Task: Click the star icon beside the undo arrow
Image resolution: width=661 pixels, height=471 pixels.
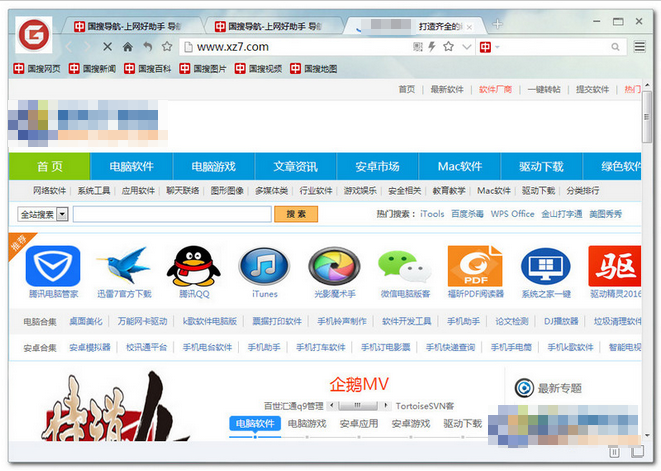Action: 167,46
